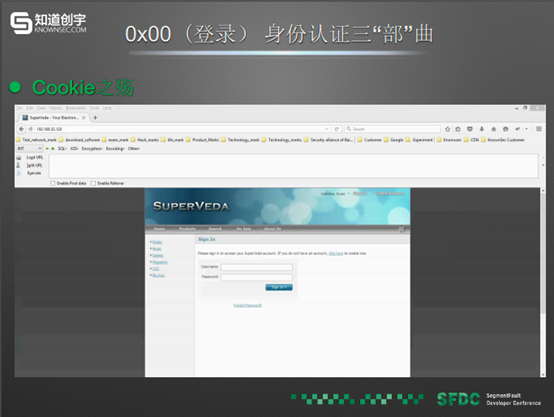Viewport: 554px width, 417px height.
Task: Open the download_software bookmark folder
Action: (79, 140)
